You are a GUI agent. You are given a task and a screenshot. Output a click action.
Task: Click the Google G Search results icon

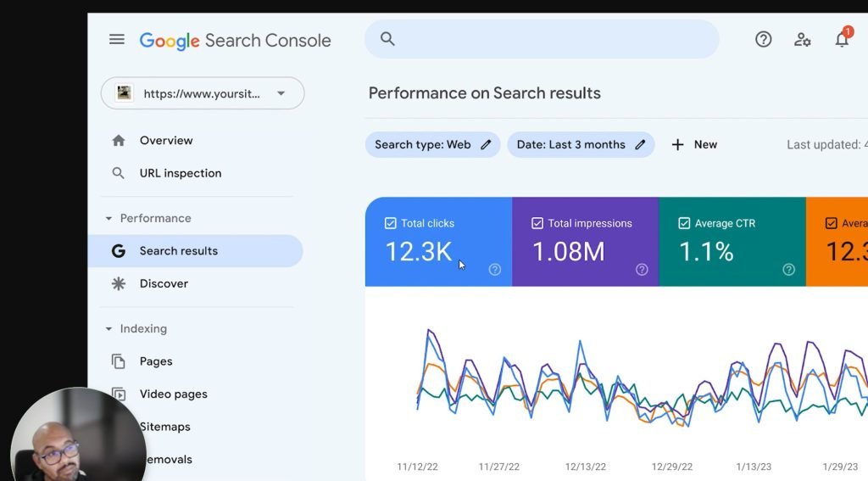[119, 251]
